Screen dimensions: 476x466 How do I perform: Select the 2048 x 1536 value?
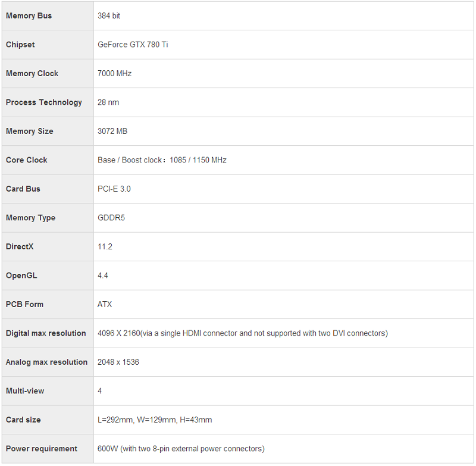(x=118, y=362)
